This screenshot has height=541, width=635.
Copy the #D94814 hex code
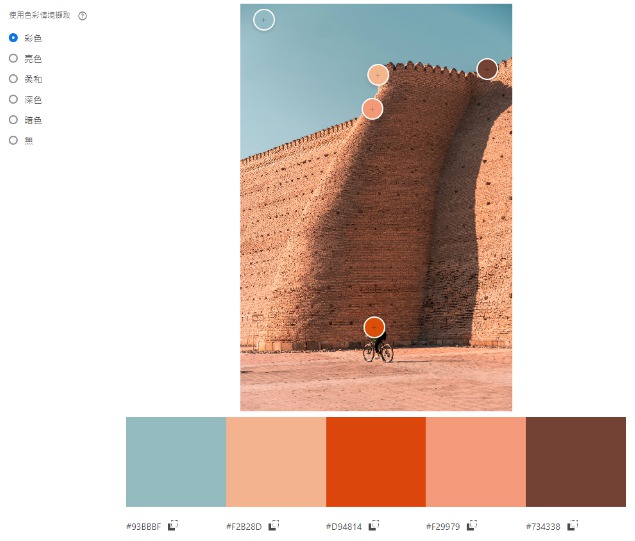point(374,526)
